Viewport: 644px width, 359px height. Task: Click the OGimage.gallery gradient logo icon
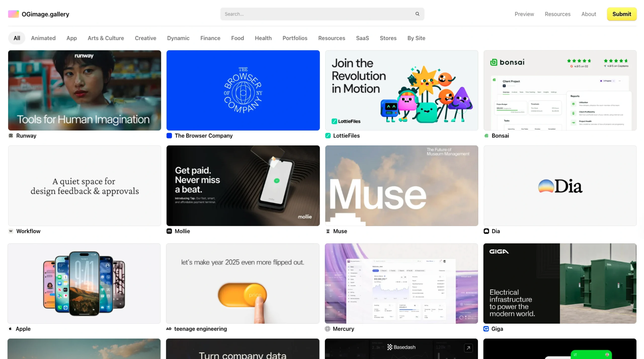coord(13,14)
